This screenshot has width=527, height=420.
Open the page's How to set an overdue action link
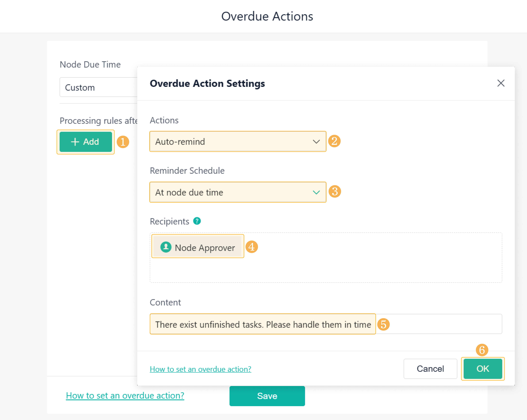coord(125,396)
